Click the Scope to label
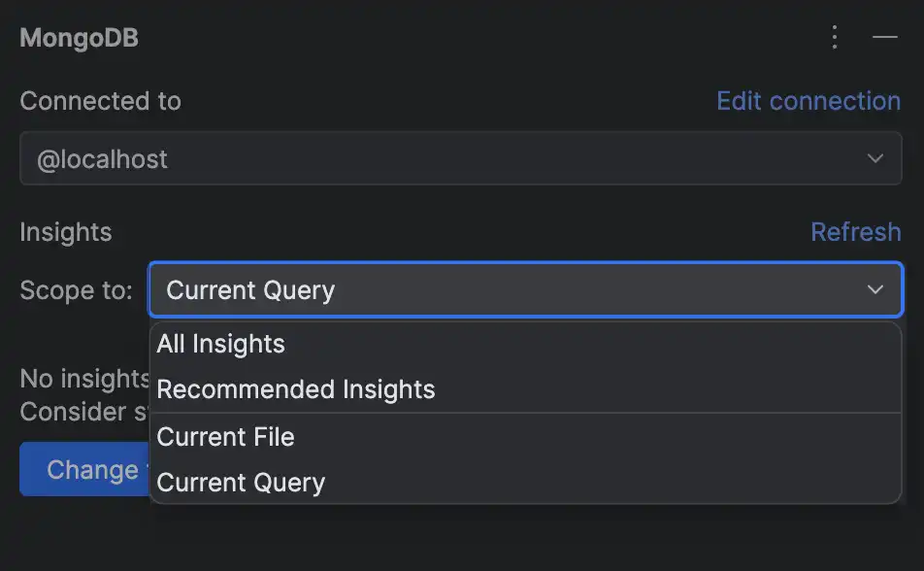Image resolution: width=924 pixels, height=571 pixels. pos(76,289)
